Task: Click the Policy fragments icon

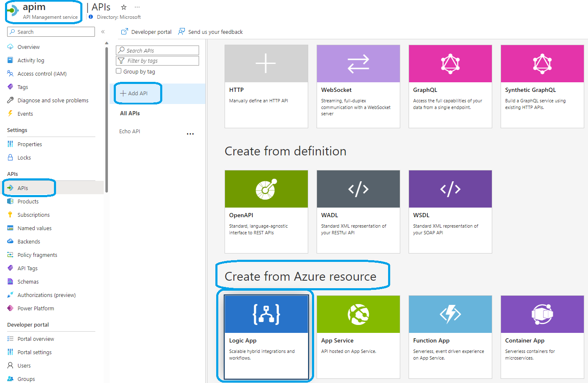Action: point(10,255)
